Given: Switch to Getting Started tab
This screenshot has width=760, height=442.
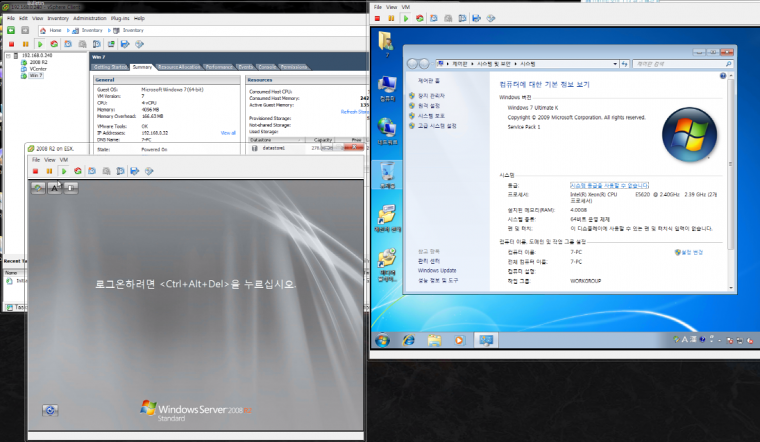Looking at the screenshot, I should [x=110, y=67].
